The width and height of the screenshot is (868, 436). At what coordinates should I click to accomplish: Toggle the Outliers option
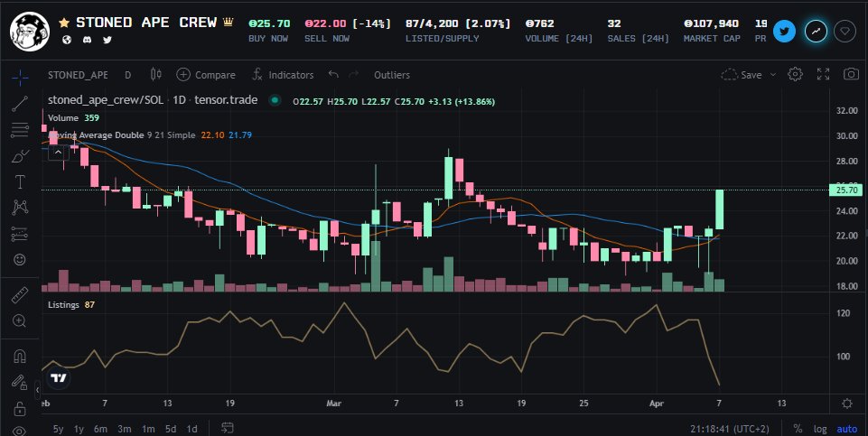point(392,75)
